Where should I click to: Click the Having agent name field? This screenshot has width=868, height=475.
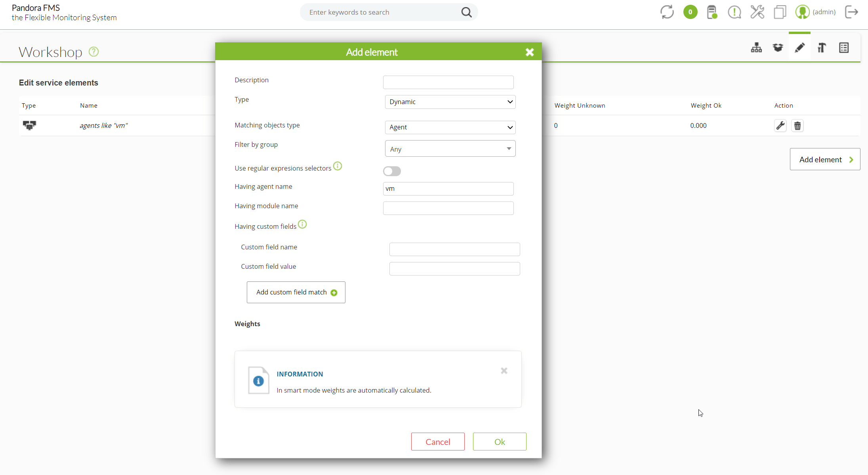click(448, 189)
